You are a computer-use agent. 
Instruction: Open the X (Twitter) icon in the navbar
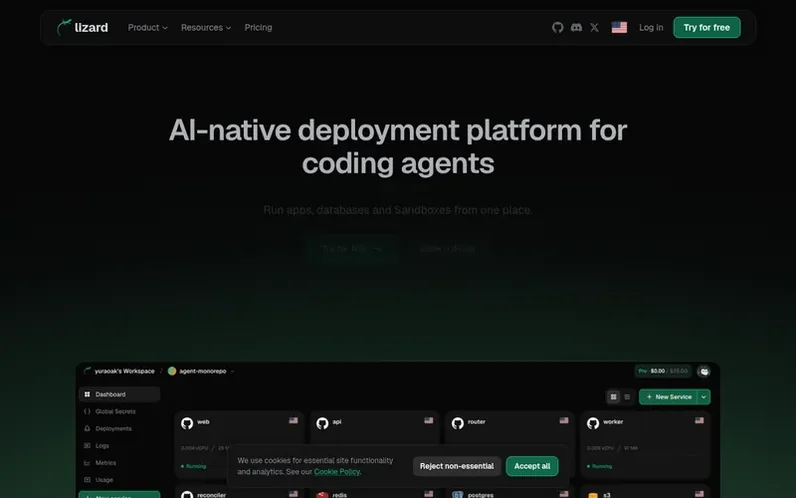coord(594,27)
